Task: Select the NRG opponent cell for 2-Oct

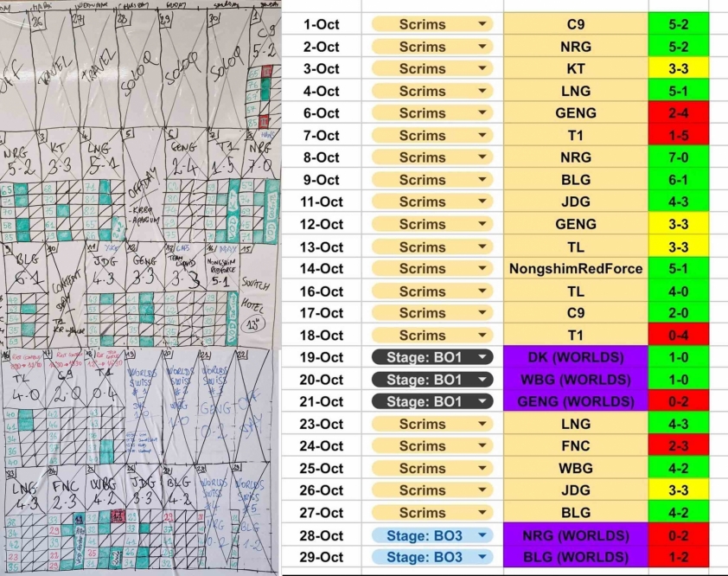Action: (x=576, y=47)
